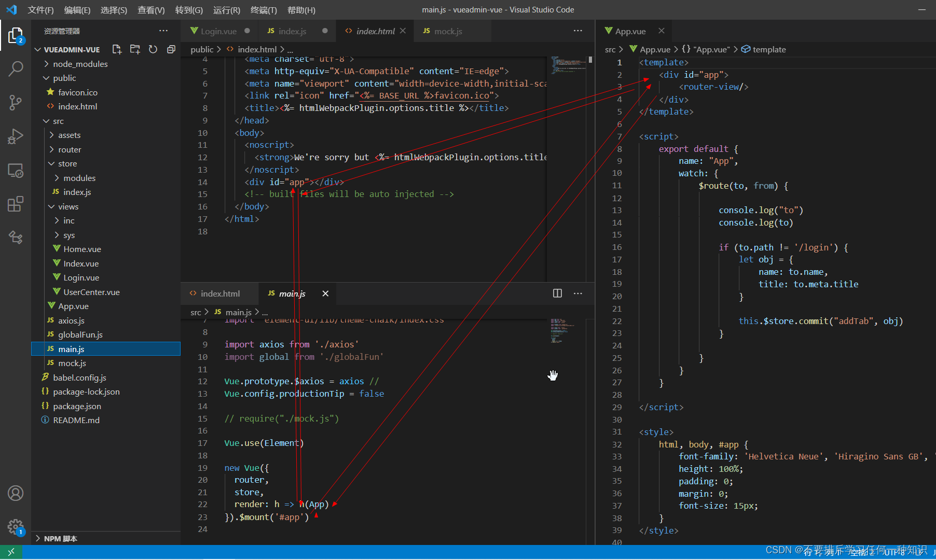Open the Source Control view
The width and height of the screenshot is (936, 560).
point(16,102)
